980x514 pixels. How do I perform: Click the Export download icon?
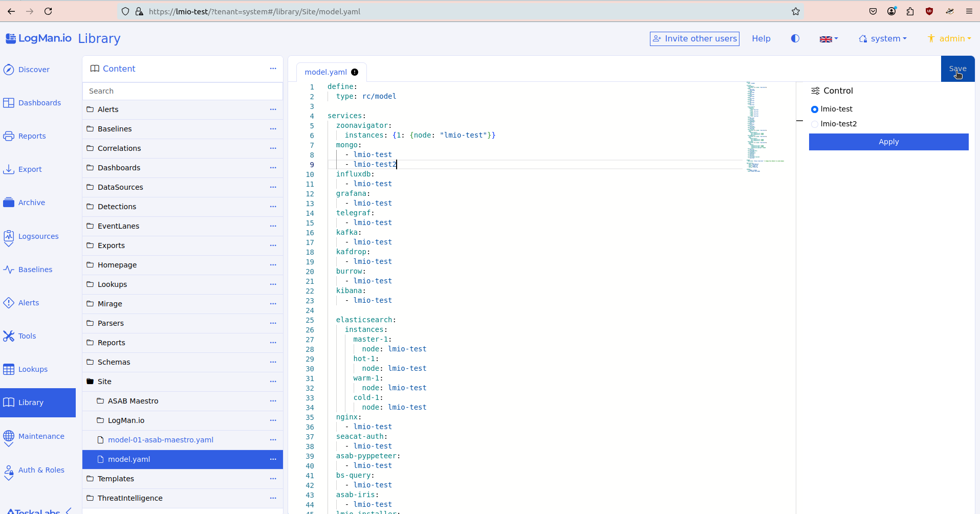tap(9, 169)
